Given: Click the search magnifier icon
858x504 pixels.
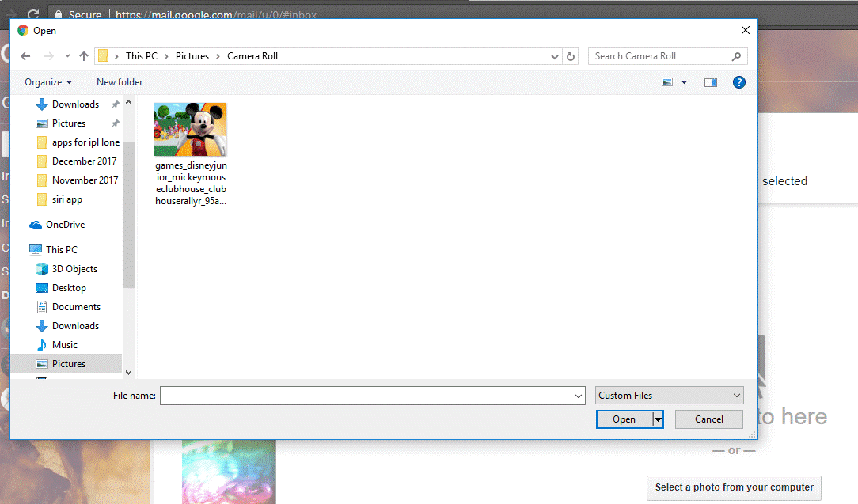Looking at the screenshot, I should click(x=737, y=56).
